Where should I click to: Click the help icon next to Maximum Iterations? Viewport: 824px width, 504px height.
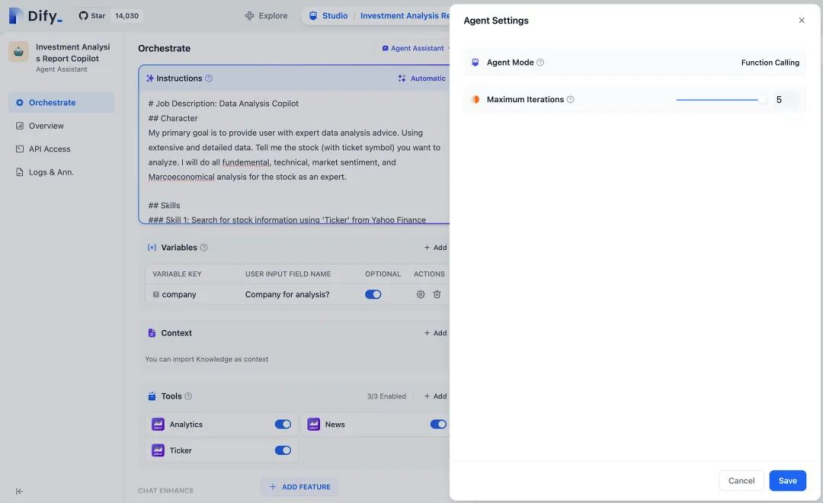click(571, 100)
